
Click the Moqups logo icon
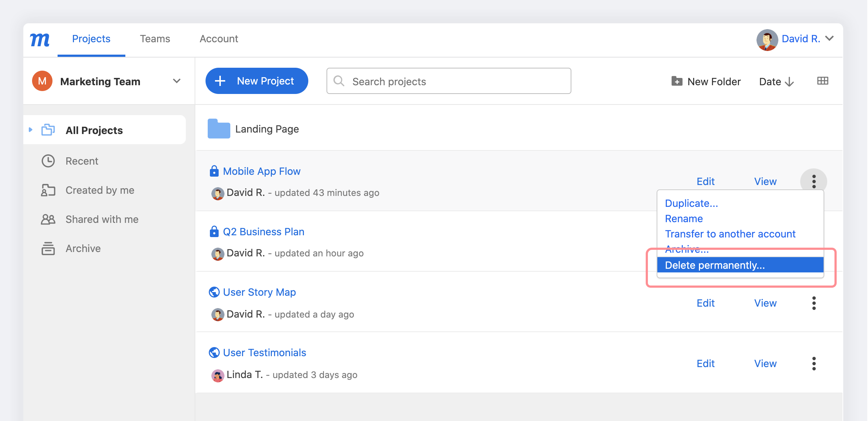coord(40,39)
